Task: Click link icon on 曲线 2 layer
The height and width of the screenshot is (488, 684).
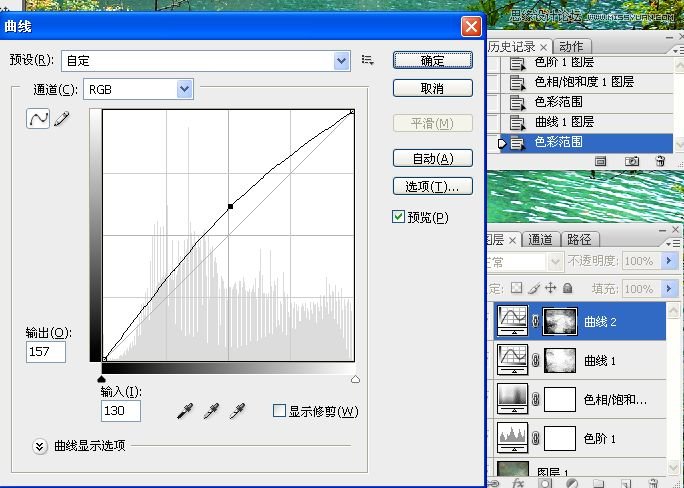Action: (x=535, y=321)
